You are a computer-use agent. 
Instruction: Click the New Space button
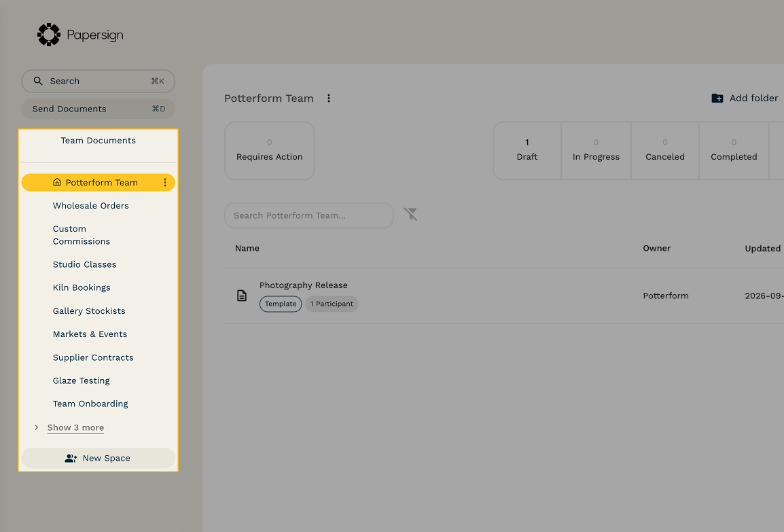(98, 458)
